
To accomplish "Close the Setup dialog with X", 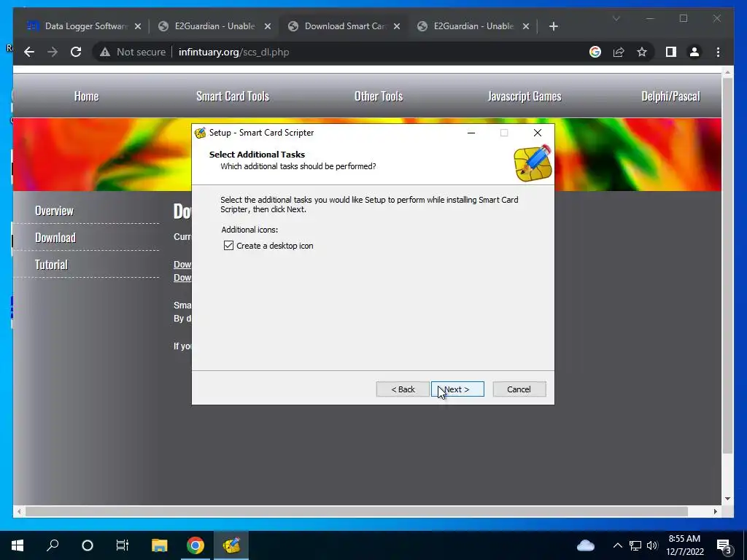I will point(538,133).
